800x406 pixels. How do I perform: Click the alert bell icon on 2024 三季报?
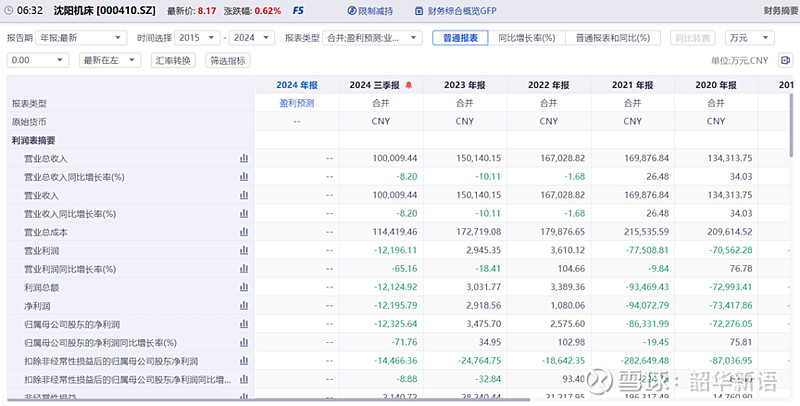[408, 85]
